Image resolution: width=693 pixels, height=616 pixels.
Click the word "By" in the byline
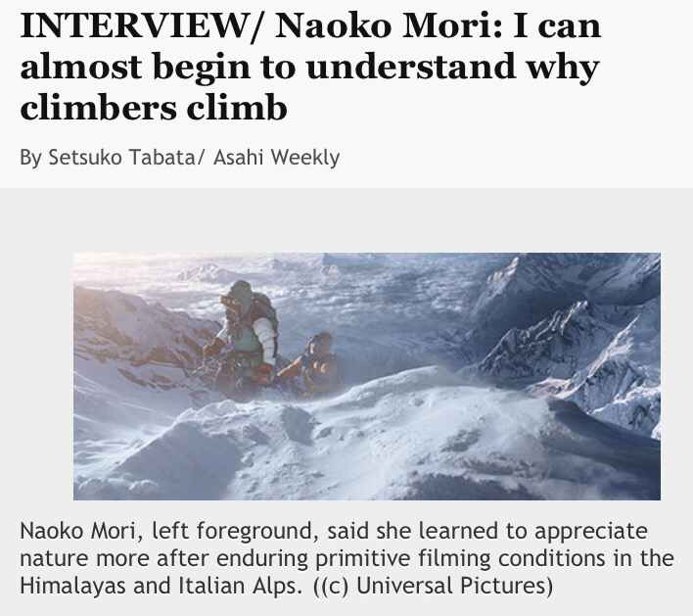31,157
